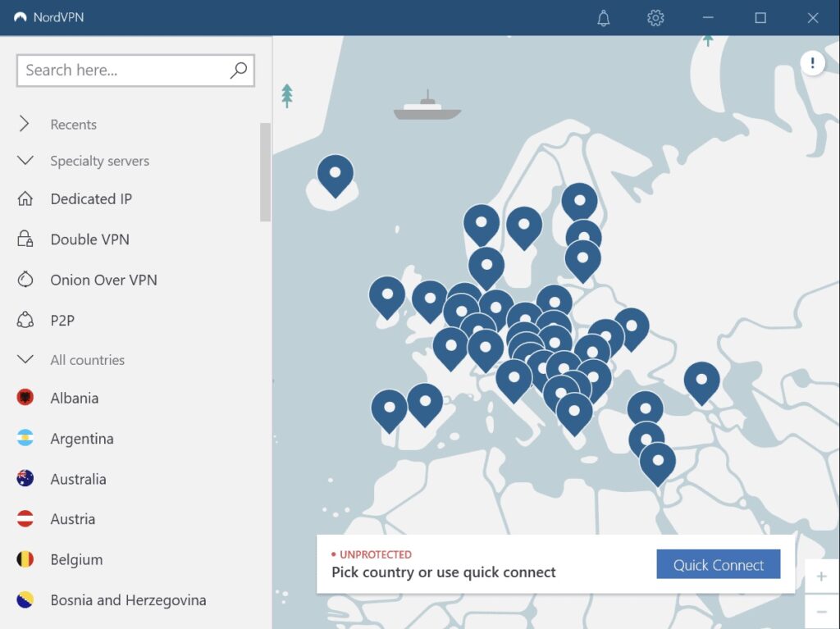Open NordVPN settings with the gear icon
This screenshot has height=629, width=840.
coord(655,17)
